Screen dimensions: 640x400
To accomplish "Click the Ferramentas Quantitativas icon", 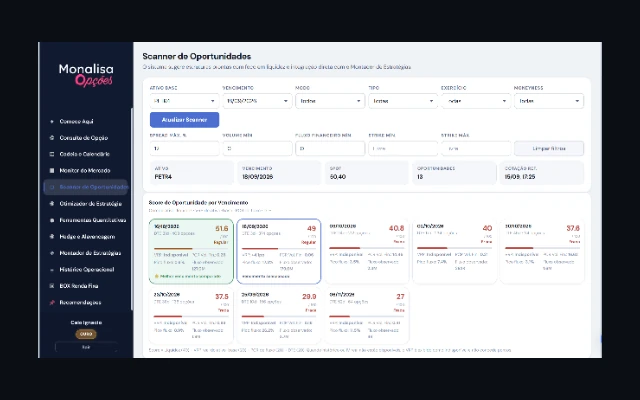I will click(51, 220).
